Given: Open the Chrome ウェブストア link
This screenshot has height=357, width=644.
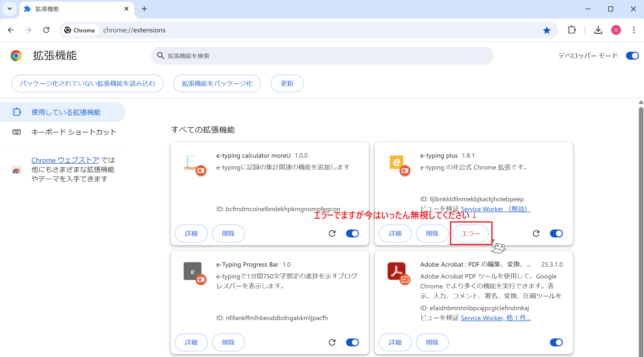Looking at the screenshot, I should coord(65,160).
